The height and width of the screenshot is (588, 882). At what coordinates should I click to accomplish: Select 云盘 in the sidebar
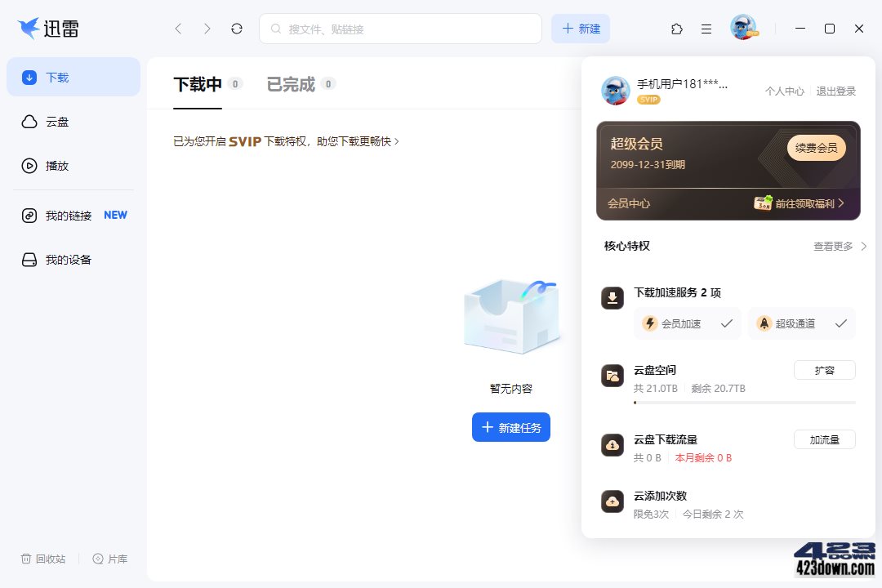(x=73, y=122)
